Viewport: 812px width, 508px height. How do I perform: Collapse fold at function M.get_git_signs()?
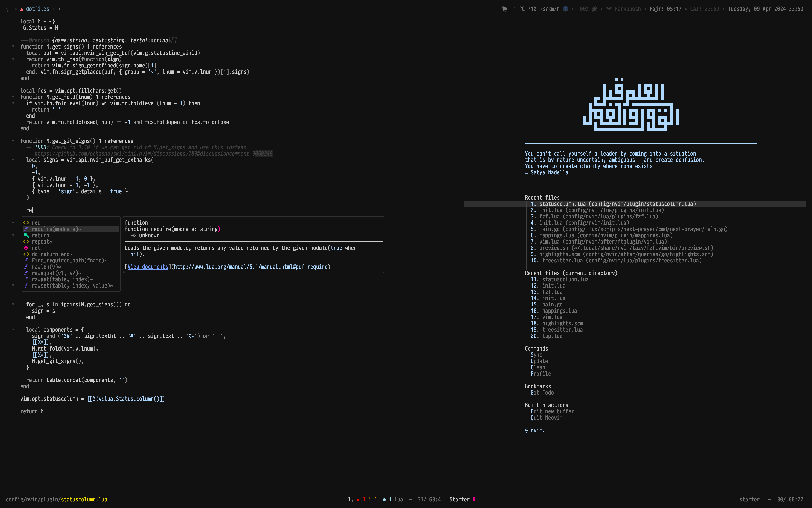pos(13,141)
